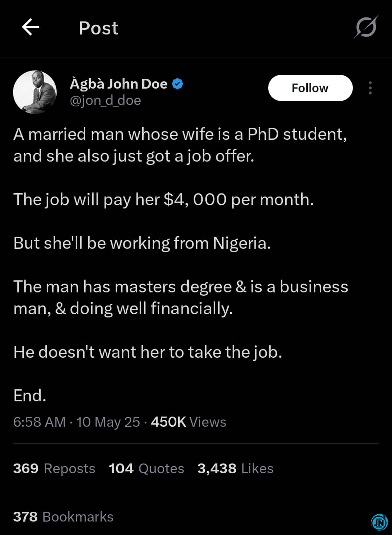The image size is (392, 535).
Task: Click the 6:58 AM timestamp
Action: pyautogui.click(x=39, y=422)
